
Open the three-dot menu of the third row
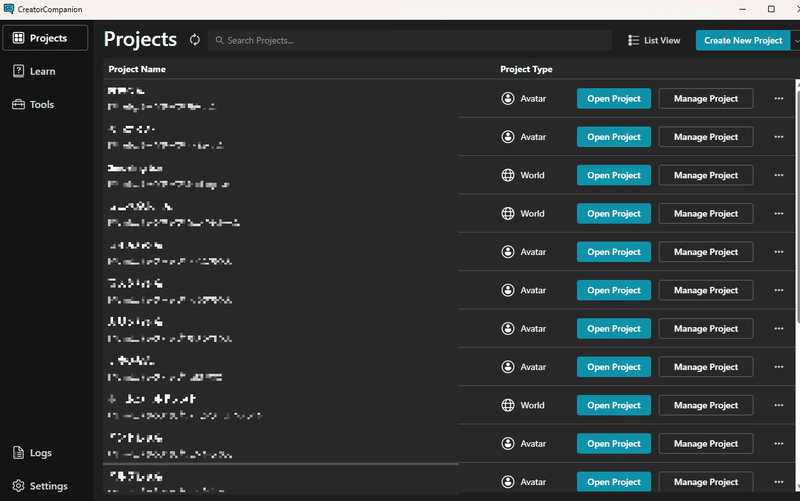coord(779,175)
